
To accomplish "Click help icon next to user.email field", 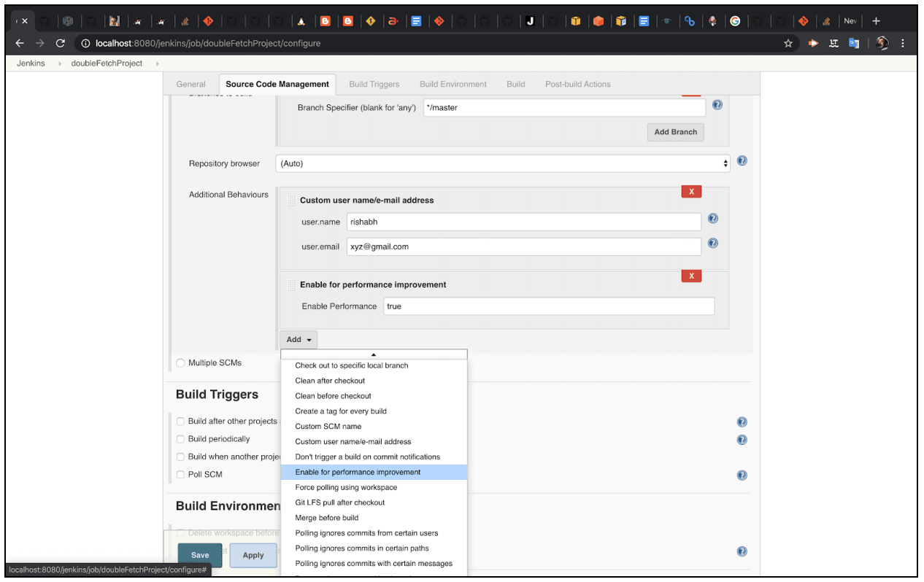I will (x=713, y=244).
